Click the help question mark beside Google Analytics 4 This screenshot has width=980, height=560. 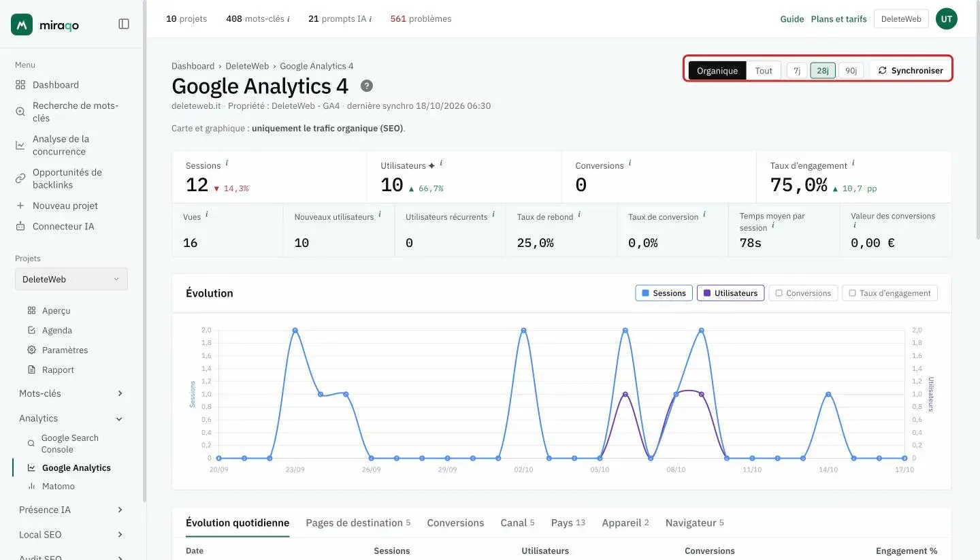pos(367,86)
